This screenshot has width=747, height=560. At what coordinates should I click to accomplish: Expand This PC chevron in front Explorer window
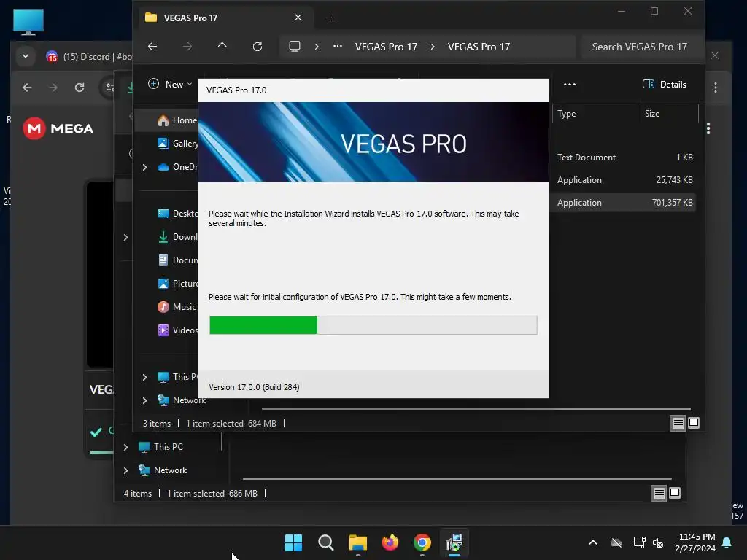[145, 377]
